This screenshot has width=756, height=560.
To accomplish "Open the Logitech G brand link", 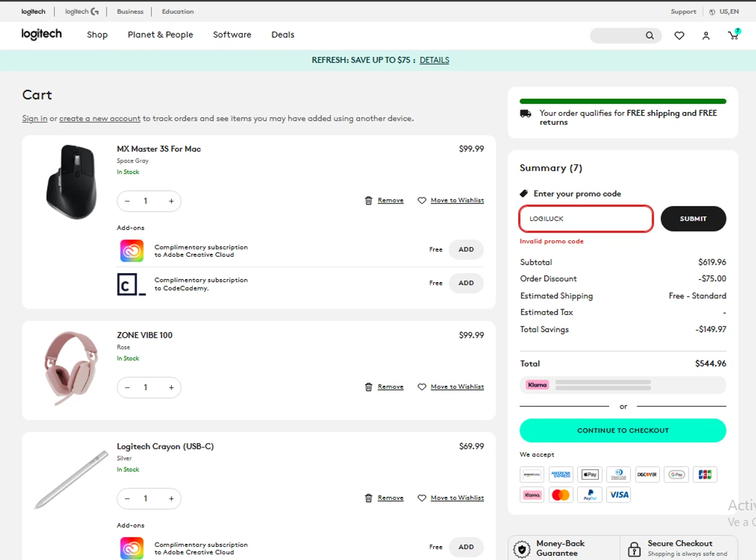I will [82, 11].
